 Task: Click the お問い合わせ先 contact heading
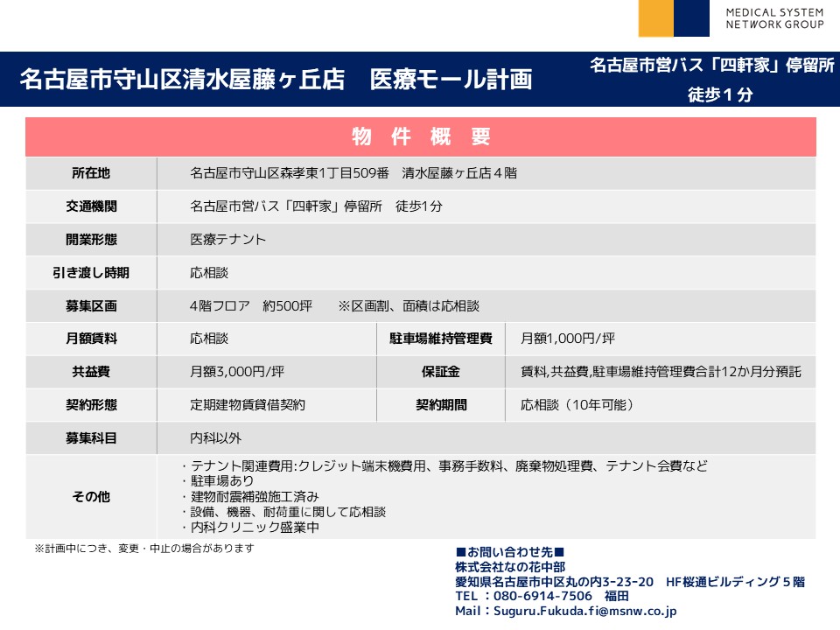tap(510, 553)
